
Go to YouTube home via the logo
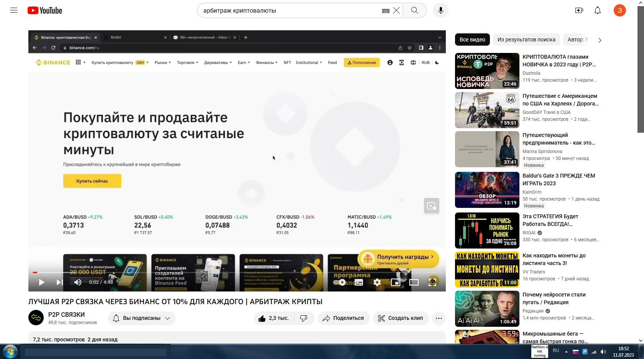click(x=45, y=10)
